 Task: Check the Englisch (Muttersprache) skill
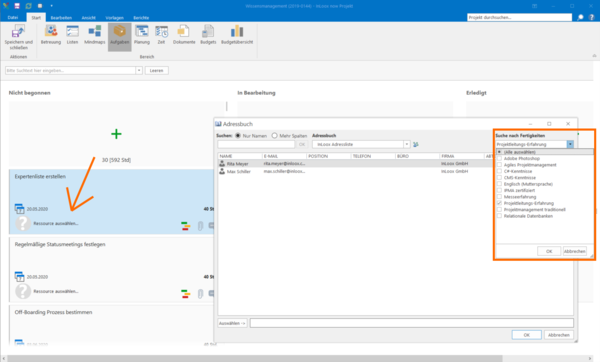(x=499, y=184)
